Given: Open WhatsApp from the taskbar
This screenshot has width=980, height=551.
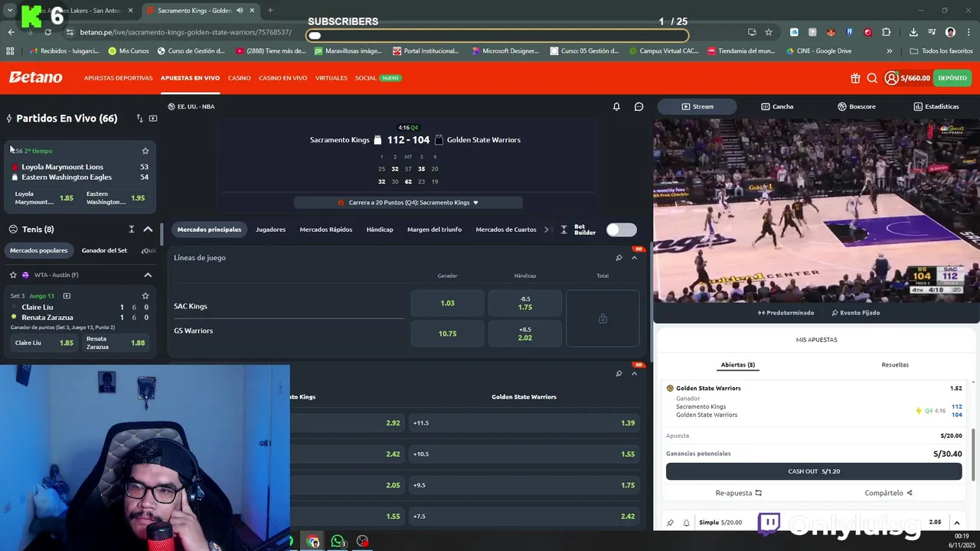Looking at the screenshot, I should point(338,541).
